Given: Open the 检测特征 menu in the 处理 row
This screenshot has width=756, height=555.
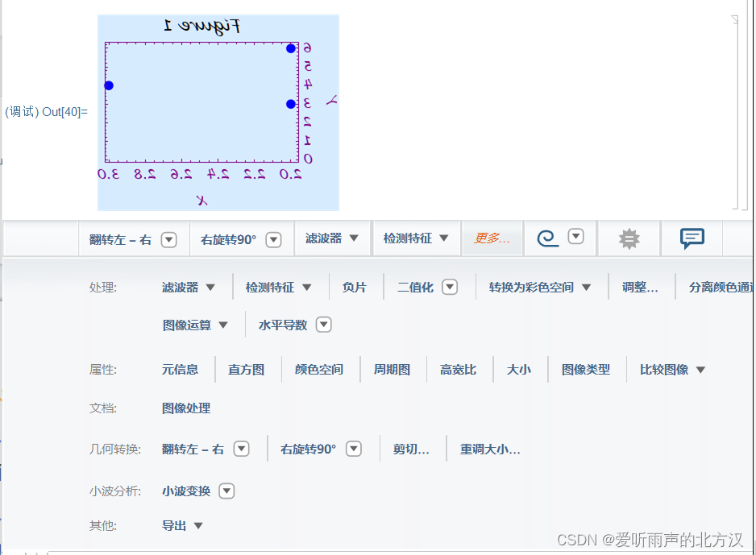Looking at the screenshot, I should tap(278, 287).
